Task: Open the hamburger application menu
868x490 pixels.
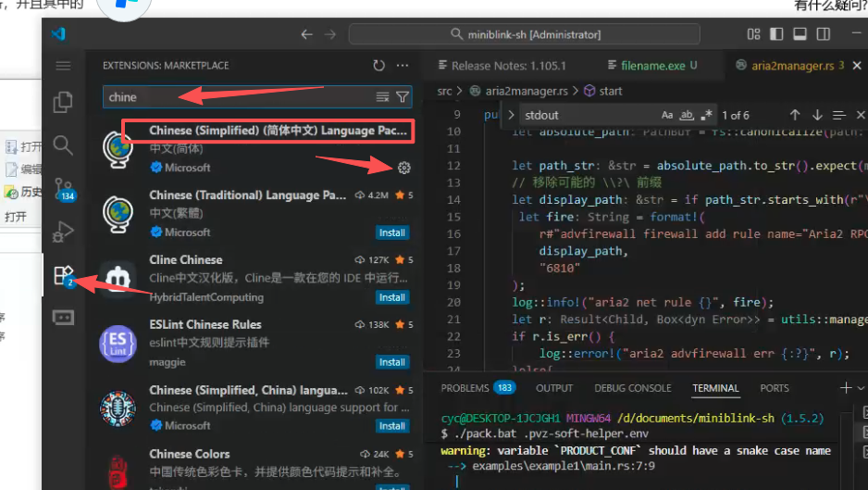Action: pos(63,66)
